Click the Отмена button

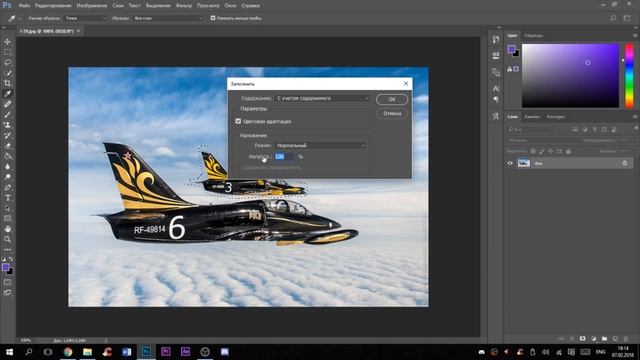pyautogui.click(x=392, y=113)
